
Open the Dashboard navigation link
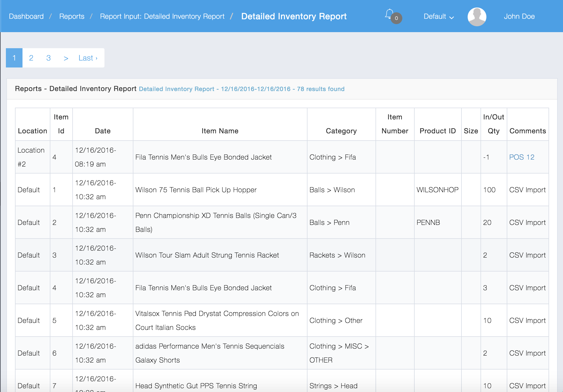tap(26, 16)
